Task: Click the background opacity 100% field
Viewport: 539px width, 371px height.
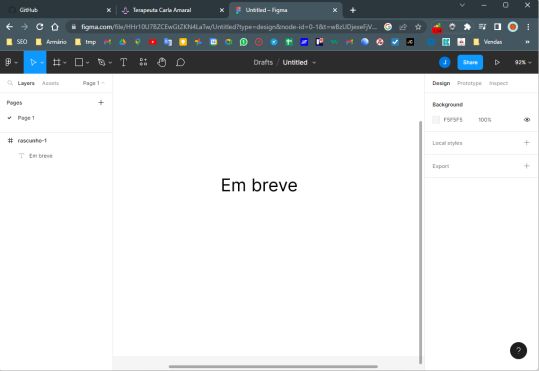Action: tap(485, 120)
